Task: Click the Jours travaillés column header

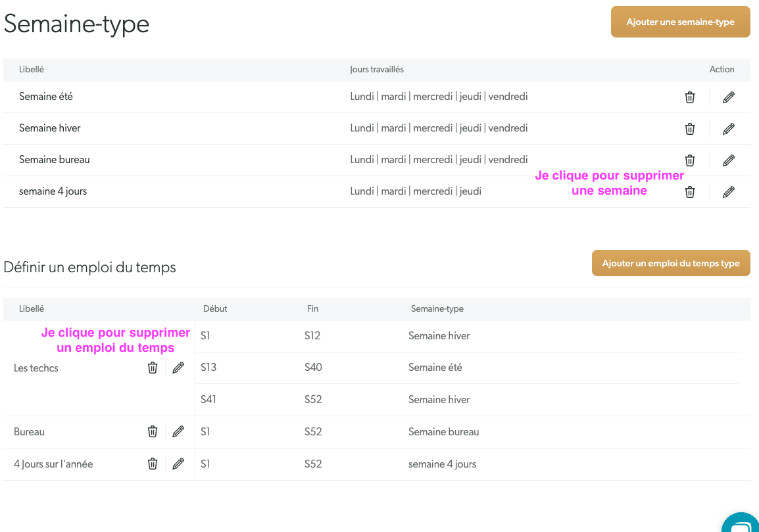Action: click(x=377, y=69)
